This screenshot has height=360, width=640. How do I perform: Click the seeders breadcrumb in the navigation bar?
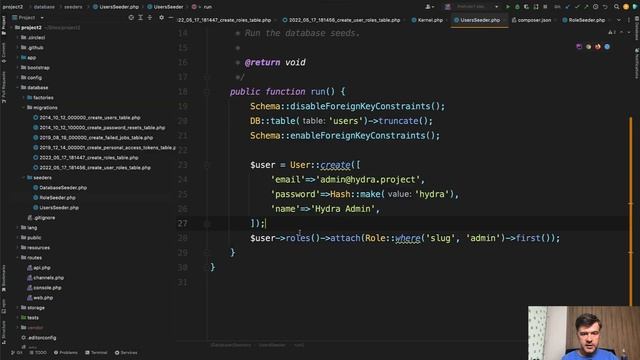click(x=73, y=7)
